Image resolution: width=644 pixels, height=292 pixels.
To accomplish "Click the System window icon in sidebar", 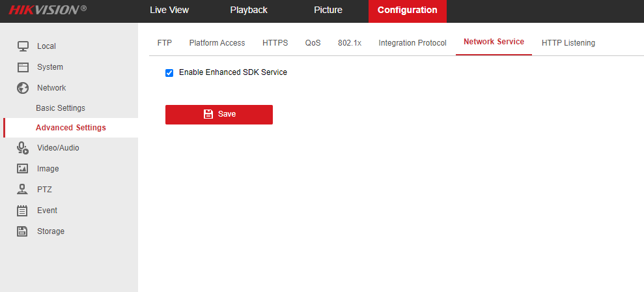I will [23, 67].
